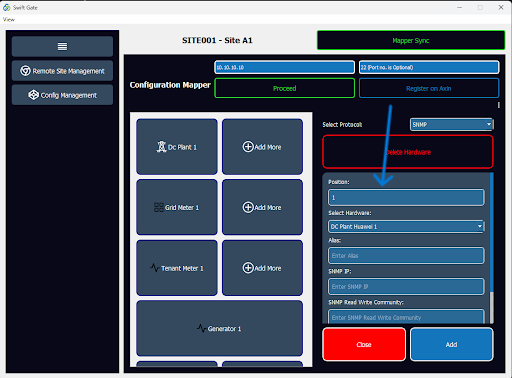This screenshot has height=378, width=512.
Task: Click the SITE001 - Site A1 title
Action: coord(217,40)
